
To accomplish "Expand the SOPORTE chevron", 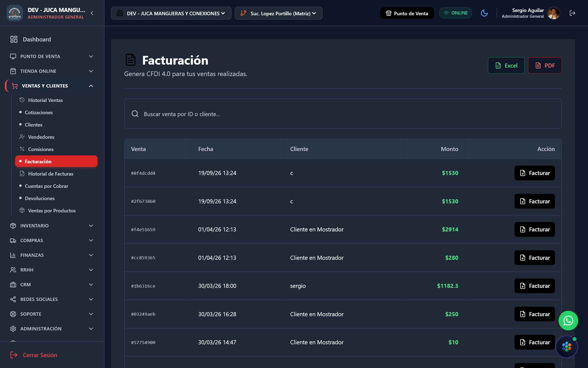I will click(91, 314).
